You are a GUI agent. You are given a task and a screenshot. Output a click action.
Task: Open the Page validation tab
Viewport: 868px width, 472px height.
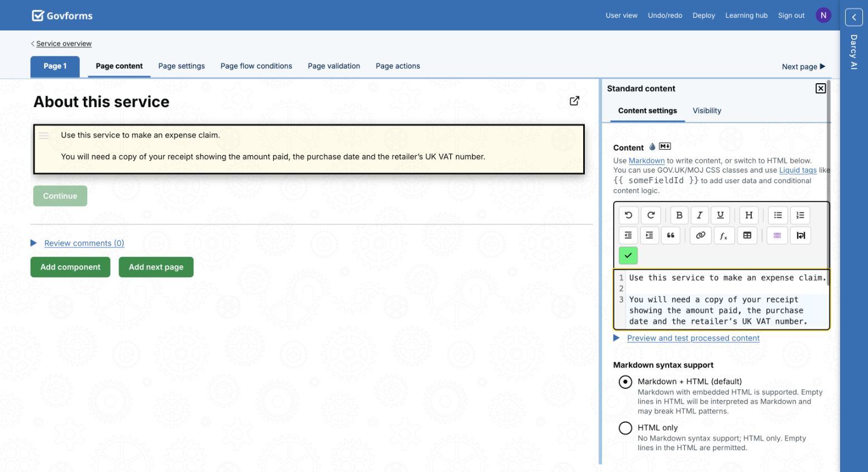click(334, 66)
